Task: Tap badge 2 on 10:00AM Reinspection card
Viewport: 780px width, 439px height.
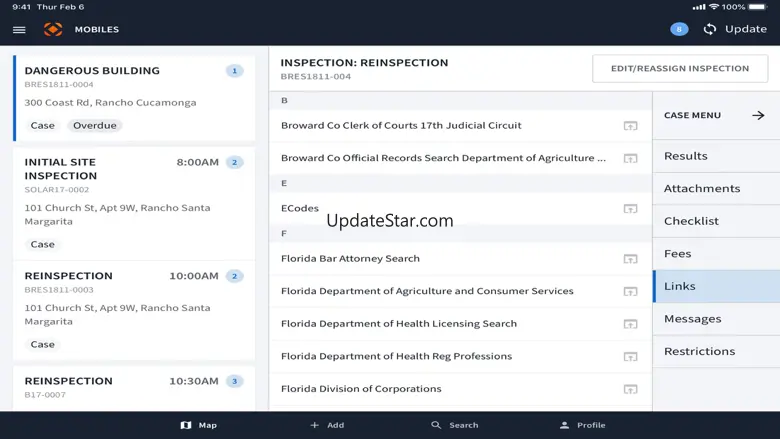Action: coord(234,276)
